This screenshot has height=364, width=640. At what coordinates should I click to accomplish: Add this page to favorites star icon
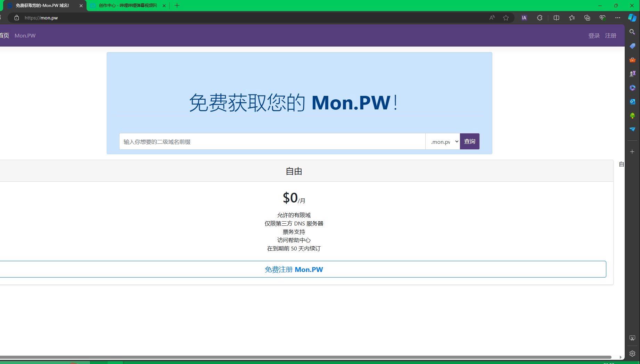coord(506,18)
